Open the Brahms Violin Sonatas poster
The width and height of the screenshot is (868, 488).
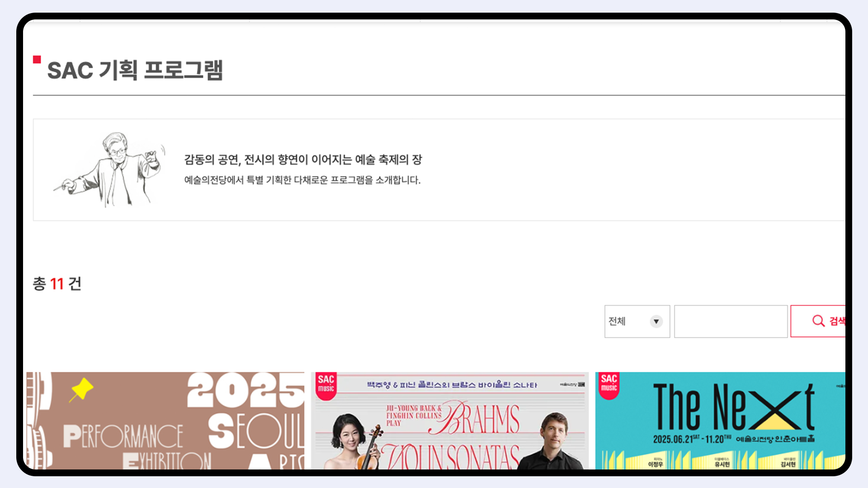point(450,421)
